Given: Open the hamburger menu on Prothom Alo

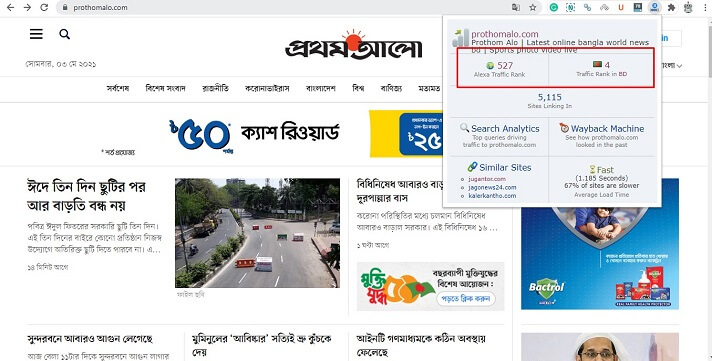Looking at the screenshot, I should pyautogui.click(x=36, y=34).
